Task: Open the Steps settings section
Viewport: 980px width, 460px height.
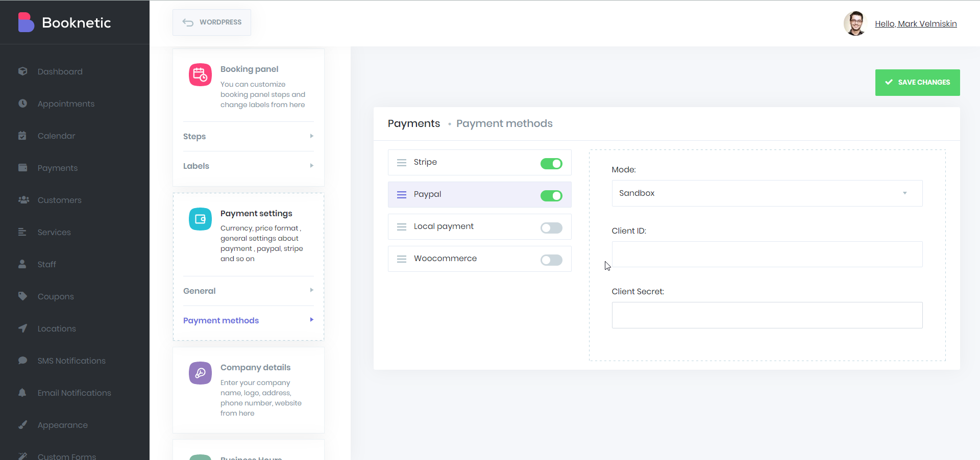Action: coord(249,137)
